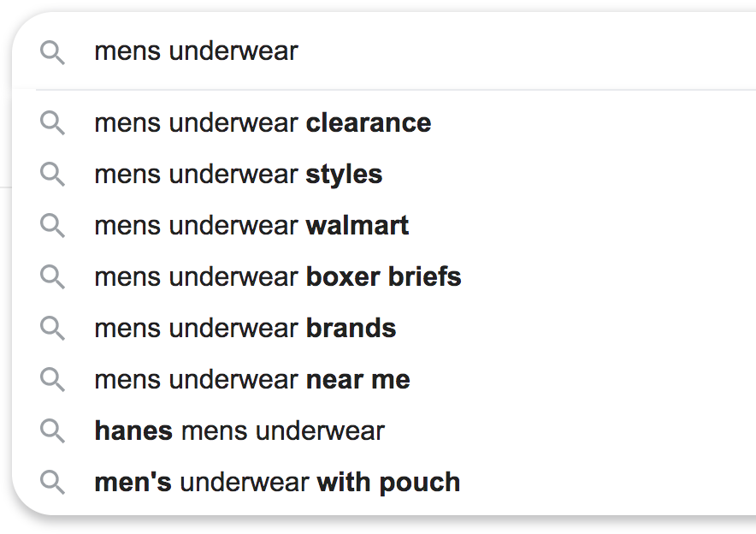
Task: Choose the 'mens underwear styles' suggestion
Action: [239, 175]
